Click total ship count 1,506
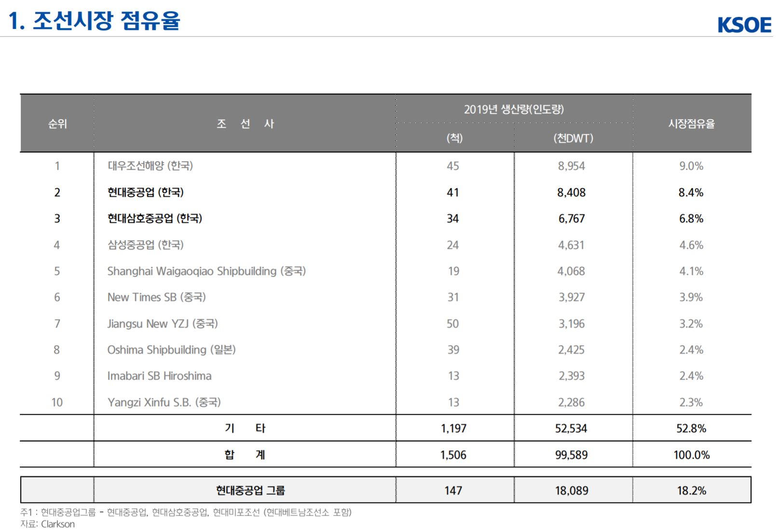Viewport: 781px width, 532px height. click(x=453, y=455)
